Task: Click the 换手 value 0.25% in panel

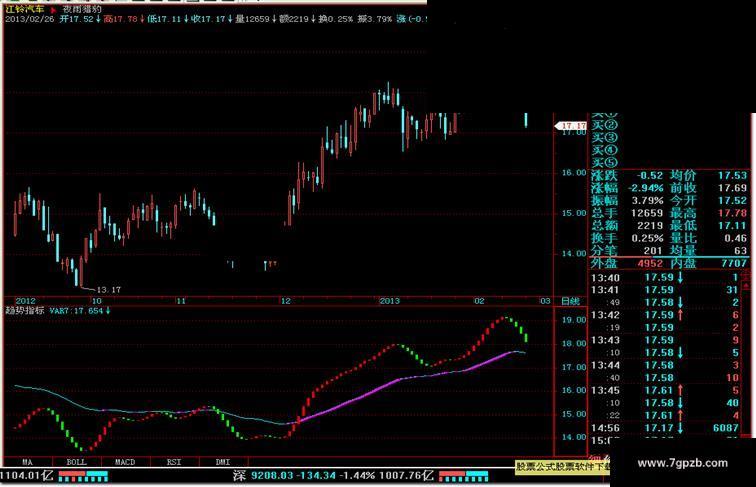Action: click(x=648, y=238)
